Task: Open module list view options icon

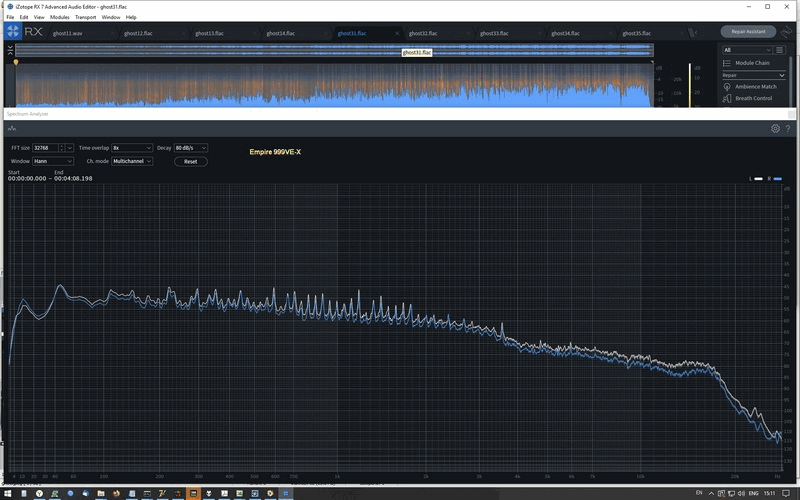Action: pyautogui.click(x=780, y=50)
